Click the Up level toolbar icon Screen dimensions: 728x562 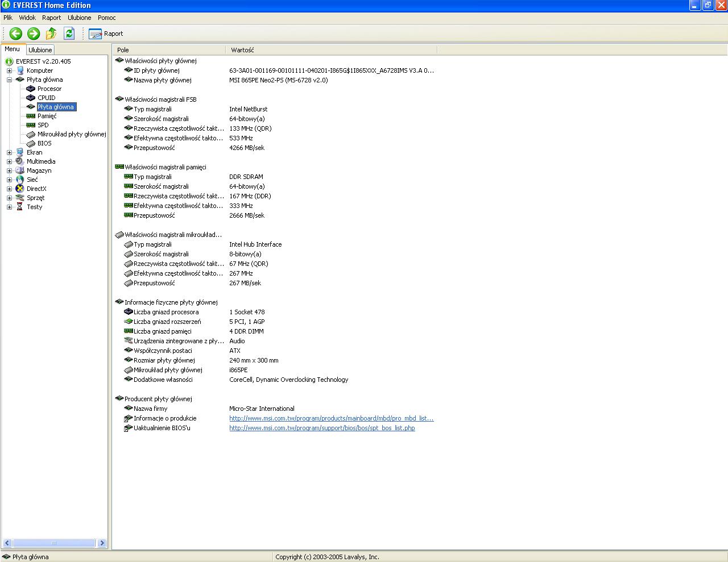[51, 34]
